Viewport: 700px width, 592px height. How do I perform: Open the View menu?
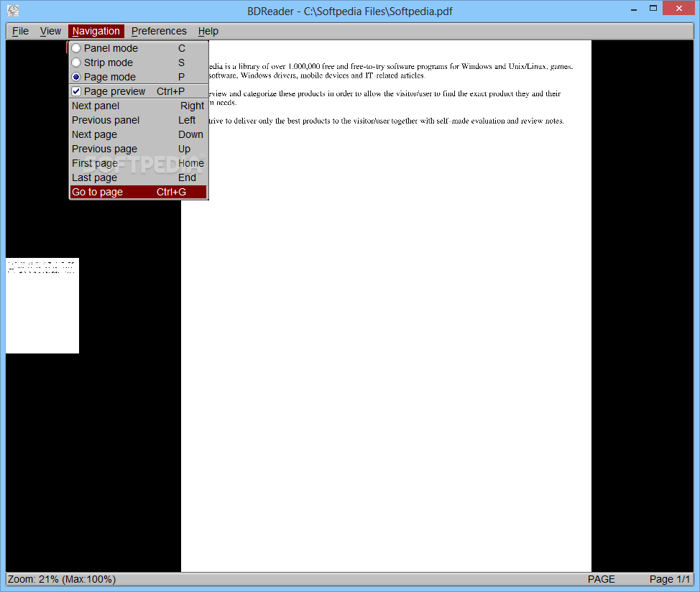(x=50, y=31)
